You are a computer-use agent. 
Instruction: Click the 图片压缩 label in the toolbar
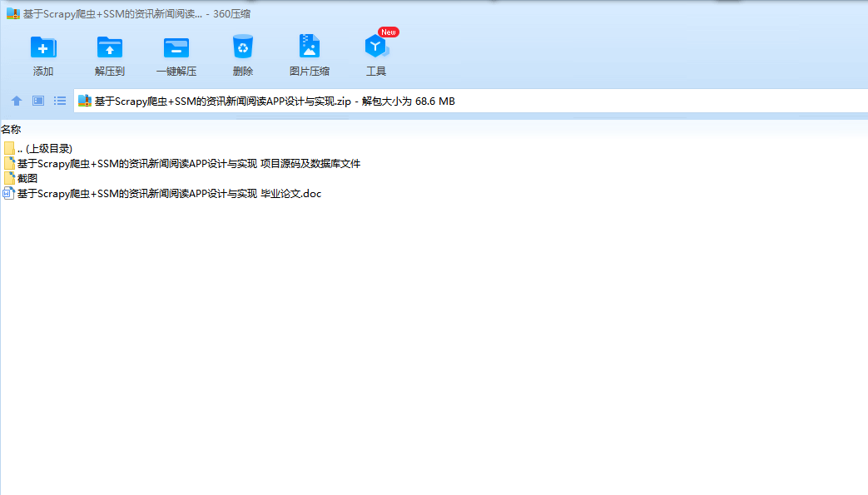(310, 72)
